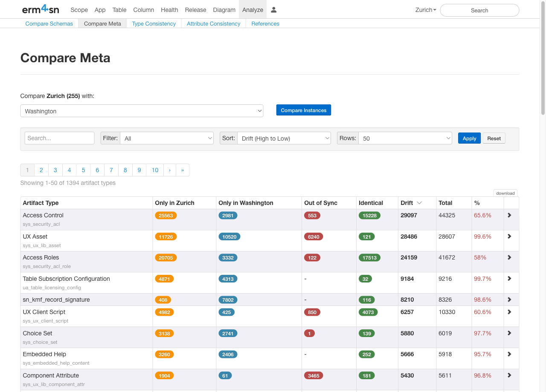
Task: Open the Filter dropdown showing All
Action: click(167, 138)
